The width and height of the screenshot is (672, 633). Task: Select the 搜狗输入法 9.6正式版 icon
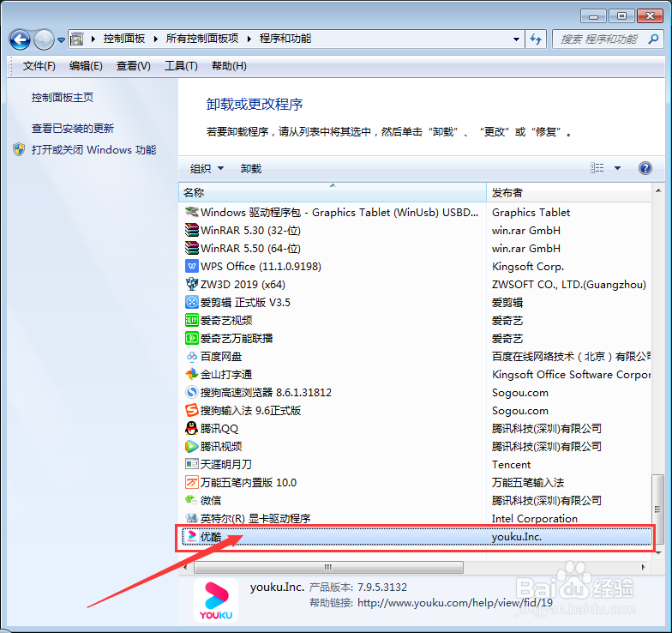pos(192,410)
